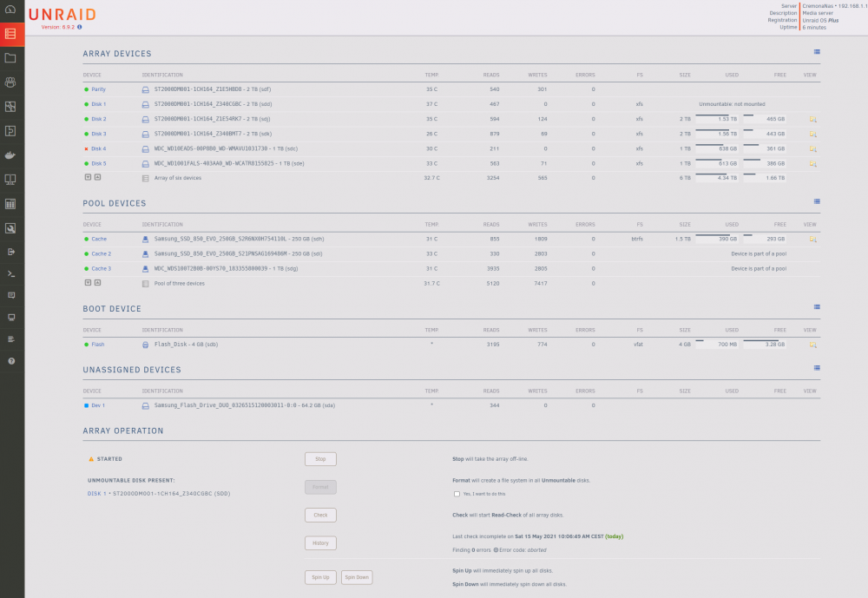Toggle Unassigned Devices section view icon

tap(817, 368)
